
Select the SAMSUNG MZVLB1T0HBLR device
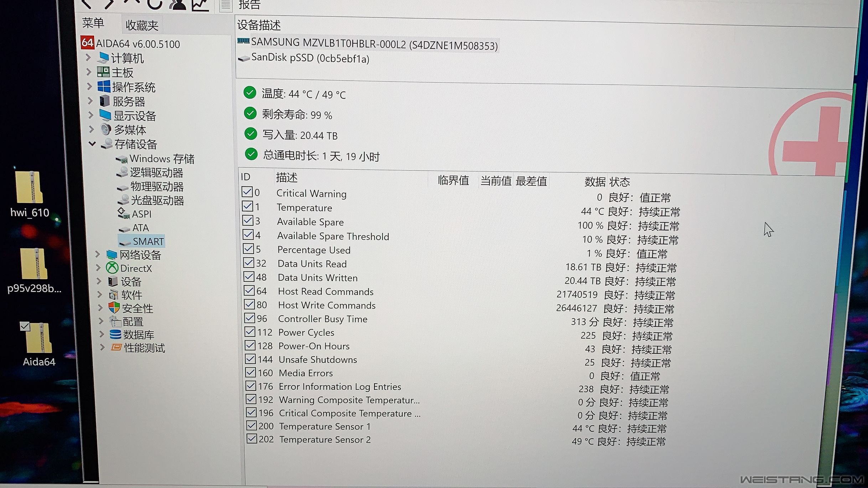368,44
